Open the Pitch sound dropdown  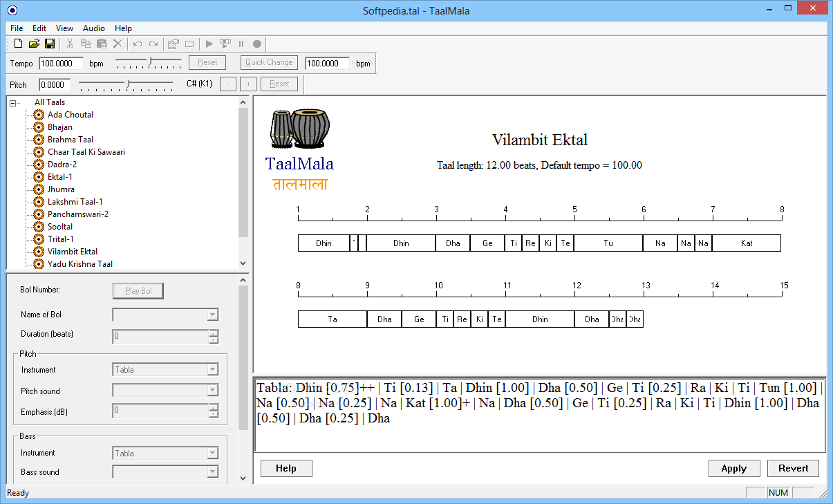coord(212,391)
